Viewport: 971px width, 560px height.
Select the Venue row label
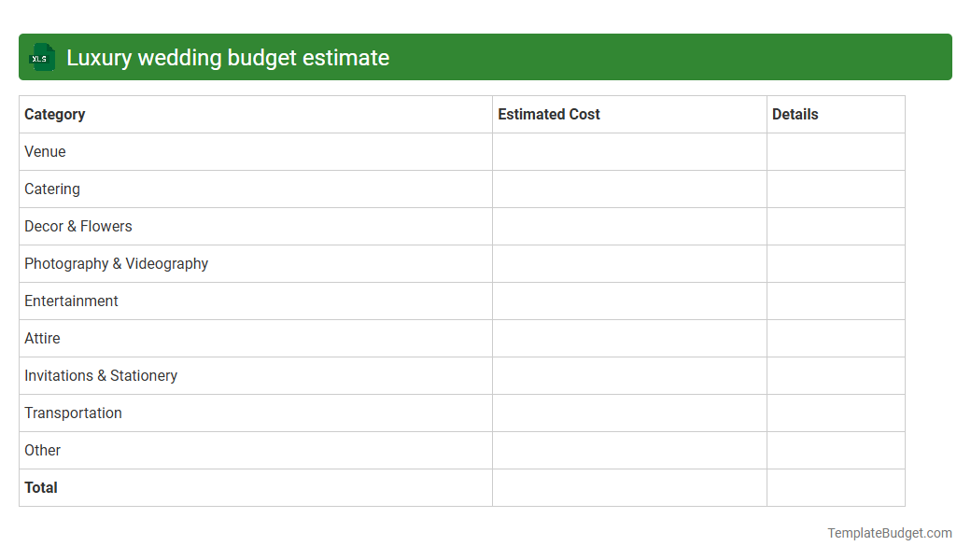point(45,151)
